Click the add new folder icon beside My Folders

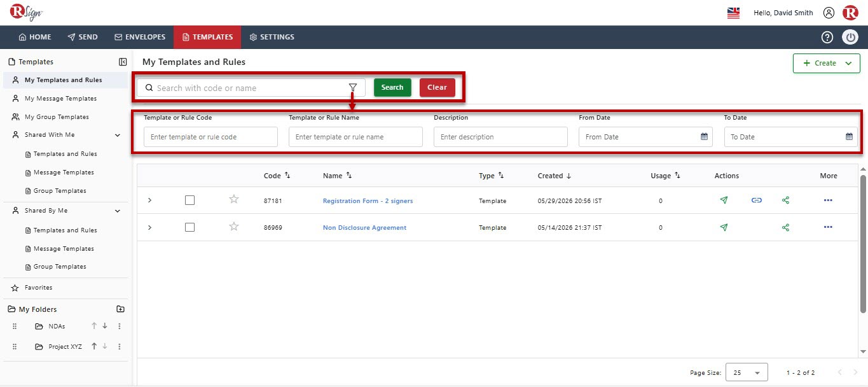coord(121,309)
